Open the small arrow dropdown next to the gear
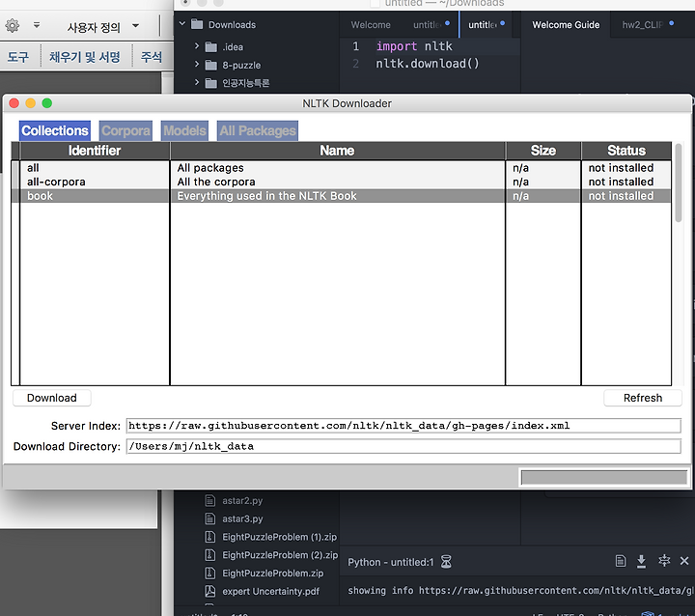The width and height of the screenshot is (695, 616). click(37, 25)
